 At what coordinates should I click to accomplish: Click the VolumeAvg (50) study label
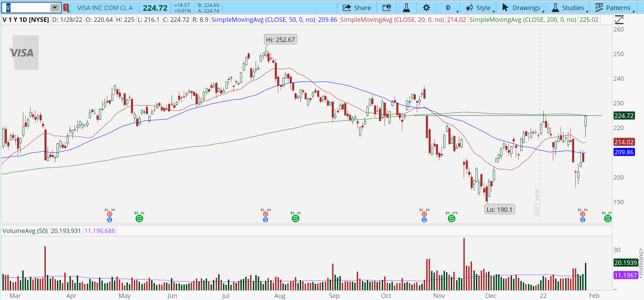click(x=25, y=231)
